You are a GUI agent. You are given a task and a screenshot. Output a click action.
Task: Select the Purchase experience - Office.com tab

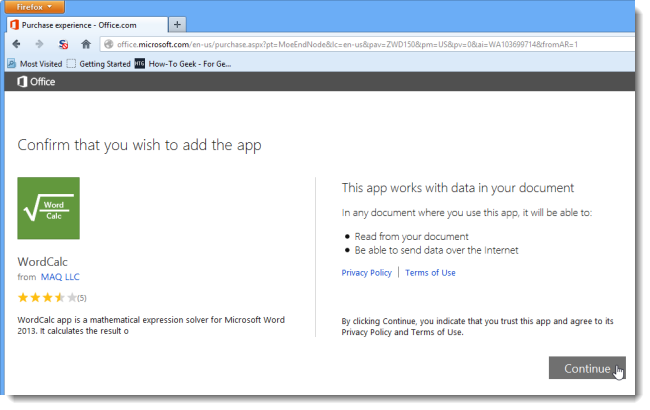(x=87, y=25)
